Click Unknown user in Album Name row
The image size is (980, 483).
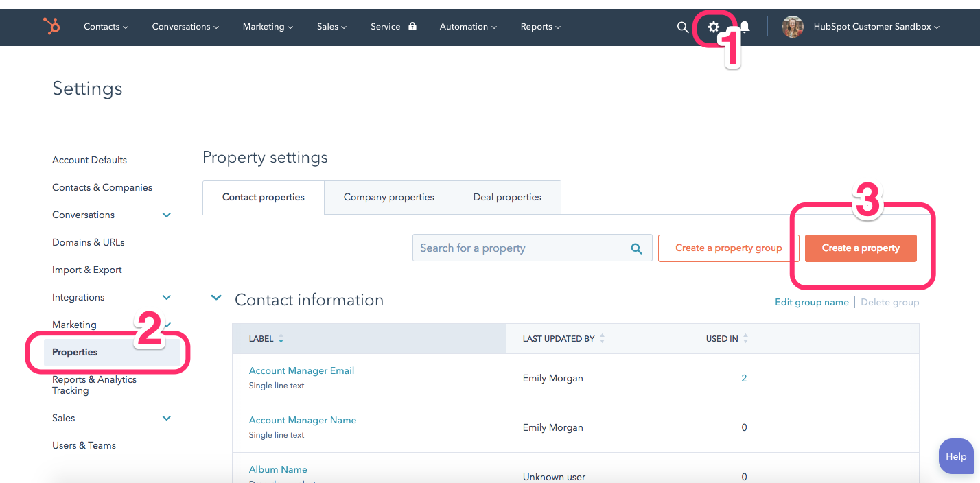pyautogui.click(x=554, y=477)
